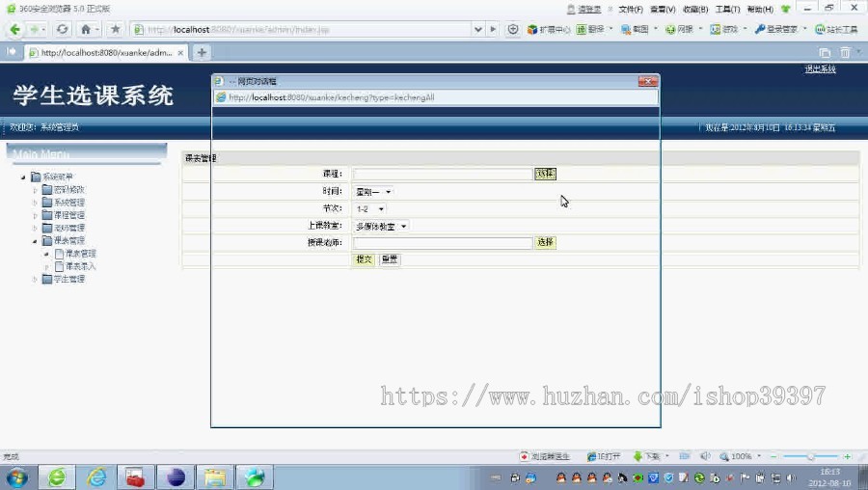Open the Windows Start button
This screenshot has height=490, width=868.
[16, 477]
